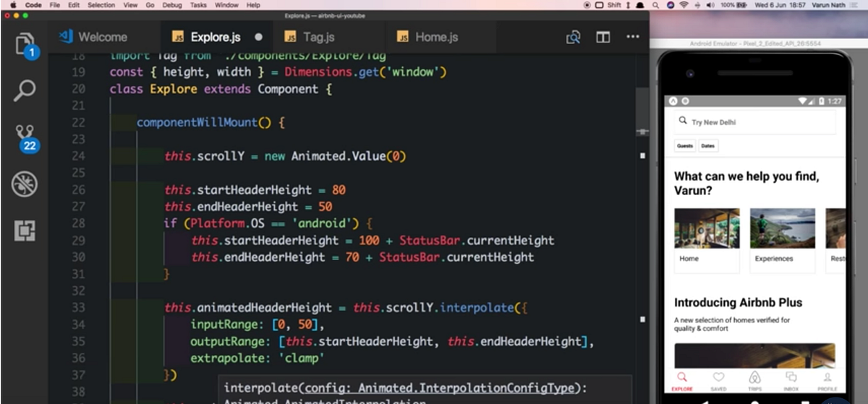Click the unsaved dot on the Explore.js tab
Image resolution: width=868 pixels, height=404 pixels.
pyautogui.click(x=259, y=37)
